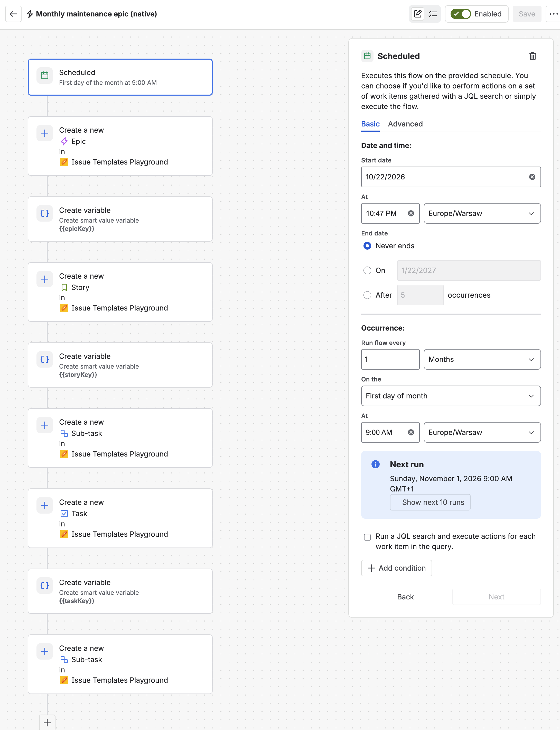Viewport: 560px width, 730px height.
Task: Click the Back button
Action: coord(405,597)
